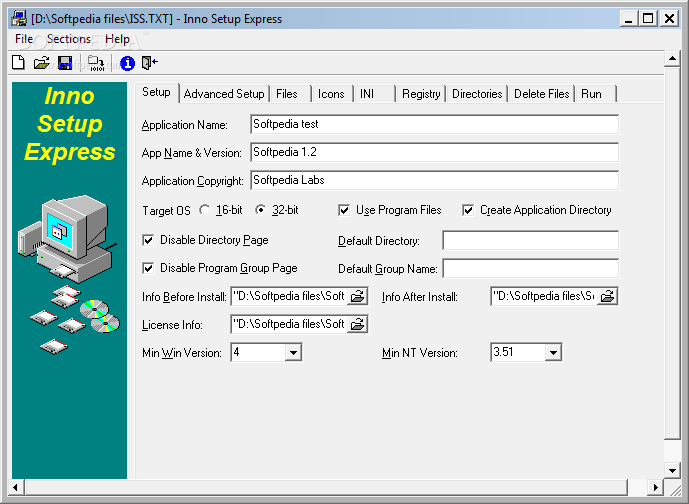Click the Default Directory input field
This screenshot has width=689, height=504.
[530, 240]
